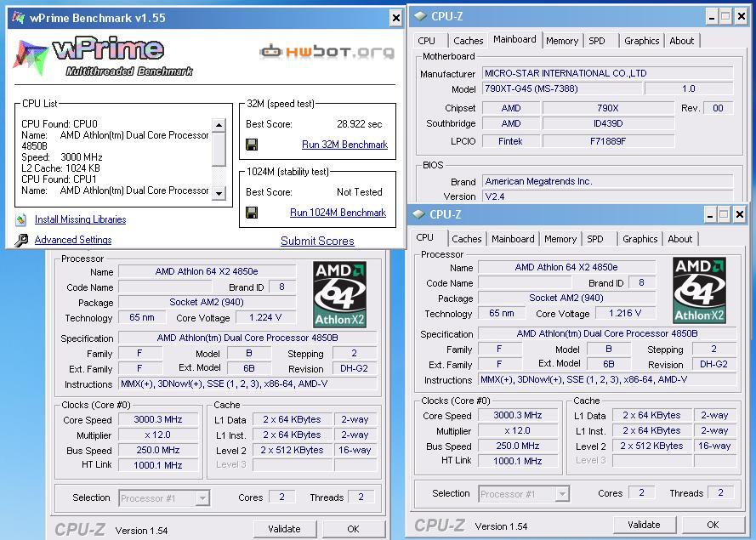Screen dimensions: 756x540
Task: Click Core Speed 3000.3 MHz in left CPU-Z
Action: click(x=158, y=419)
